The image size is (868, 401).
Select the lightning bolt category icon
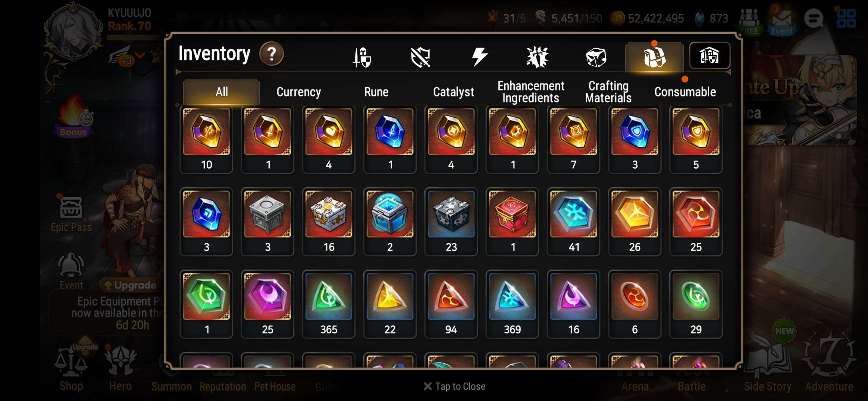pyautogui.click(x=479, y=57)
